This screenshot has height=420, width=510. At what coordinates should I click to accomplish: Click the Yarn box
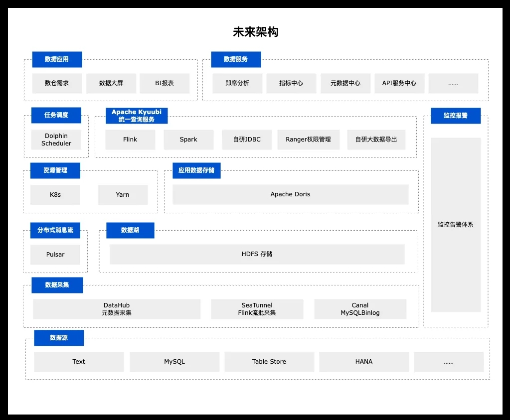click(123, 195)
